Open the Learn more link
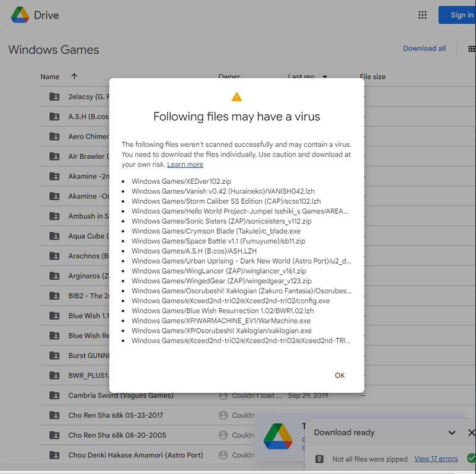This screenshot has height=474, width=476. point(185,164)
